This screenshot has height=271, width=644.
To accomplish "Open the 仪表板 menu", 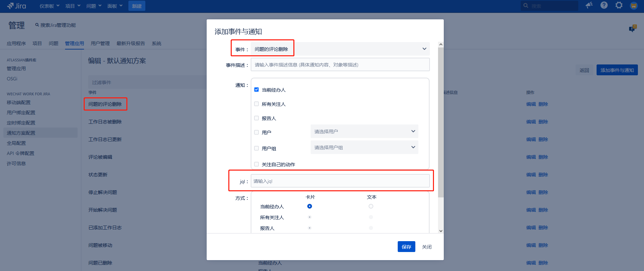I will point(49,6).
